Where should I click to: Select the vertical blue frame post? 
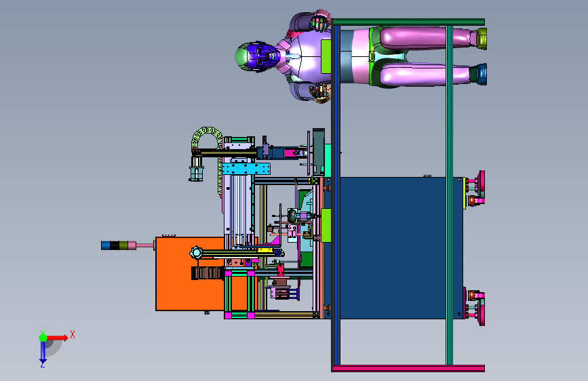pos(336,195)
